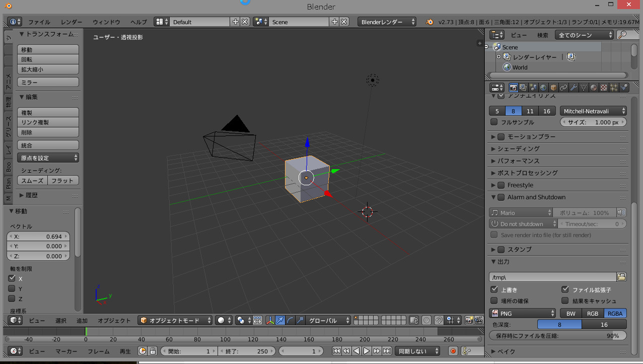Open the 原点を設定 dropdown
Image resolution: width=643 pixels, height=364 pixels.
pyautogui.click(x=48, y=158)
